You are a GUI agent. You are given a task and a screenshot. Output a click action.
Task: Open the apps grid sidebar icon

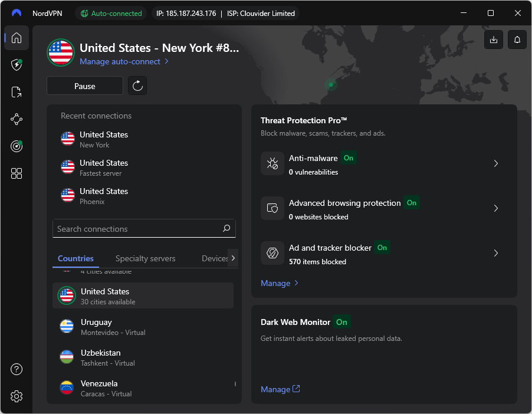pos(16,173)
